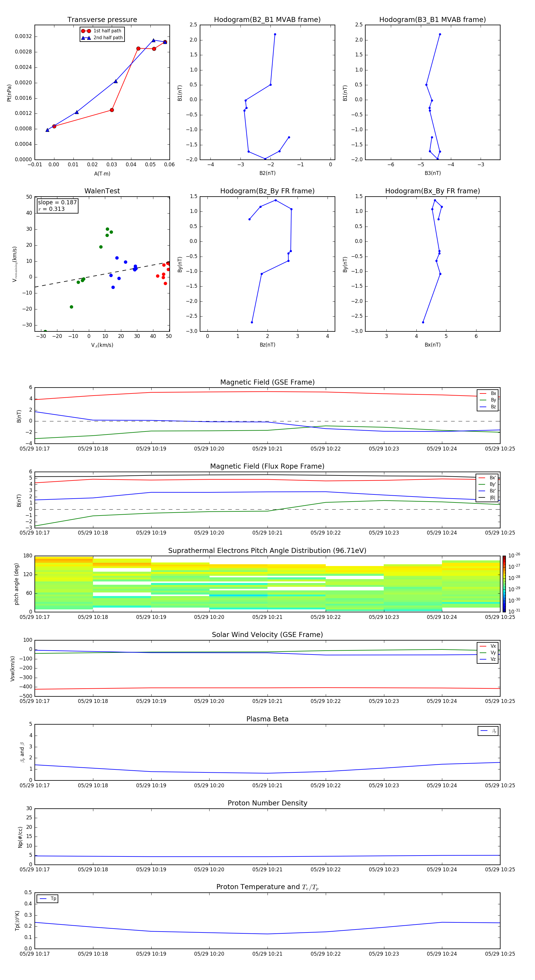Click "05/29 10:25" tick under Proton Temperature panel
Screen dimensions: 535x980
click(500, 954)
